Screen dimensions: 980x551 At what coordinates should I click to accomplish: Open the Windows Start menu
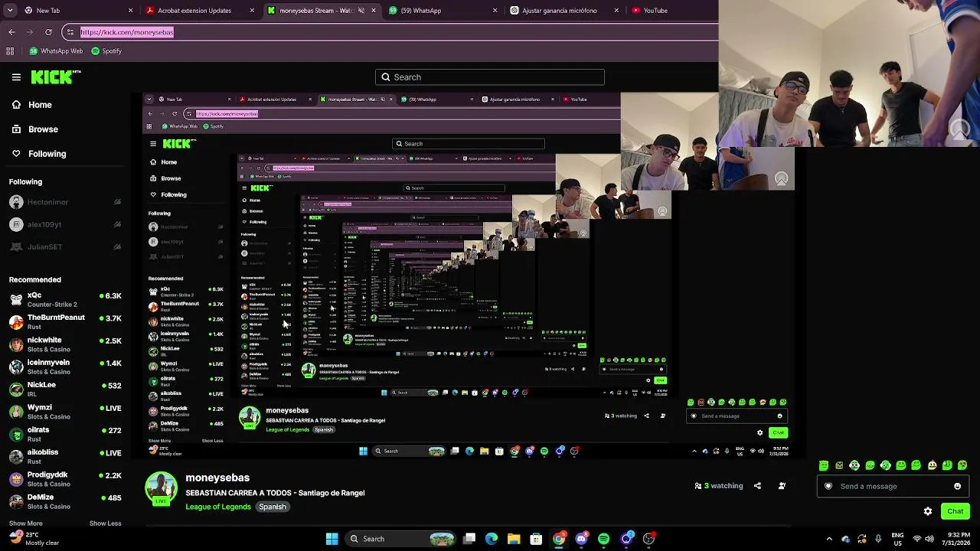coord(332,539)
